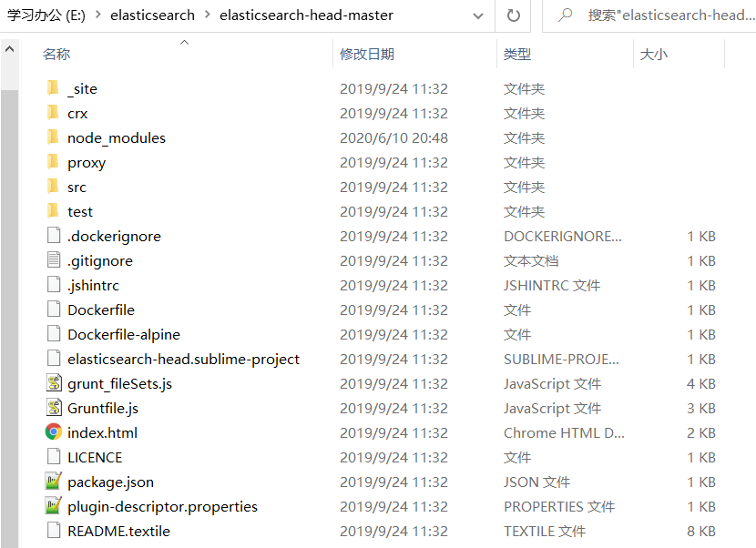Click the elasticsearch-head-master breadcrumb segment

(306, 15)
